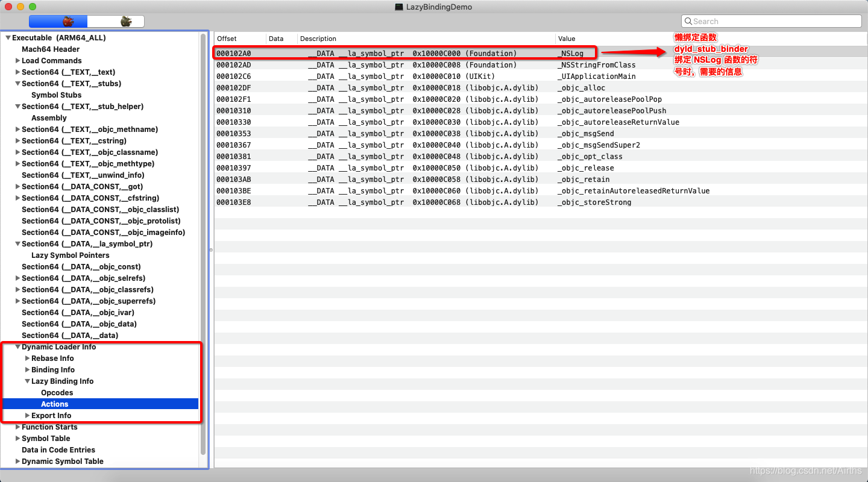Screen dimensions: 868x482
Task: Select the _objc_storeStrong row
Action: tap(541, 202)
